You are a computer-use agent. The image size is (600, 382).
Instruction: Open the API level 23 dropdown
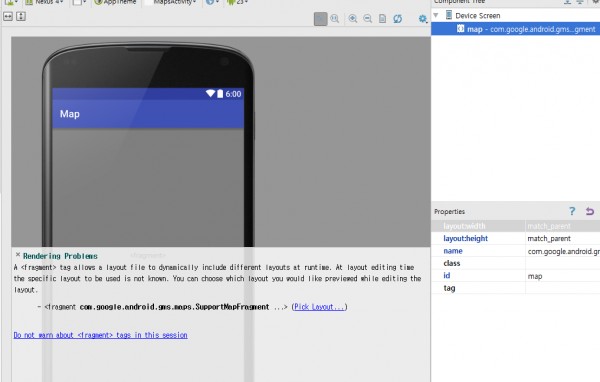(x=238, y=2)
